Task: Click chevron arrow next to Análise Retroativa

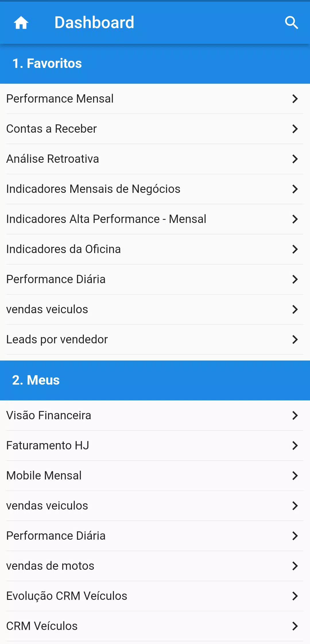Action: (295, 159)
